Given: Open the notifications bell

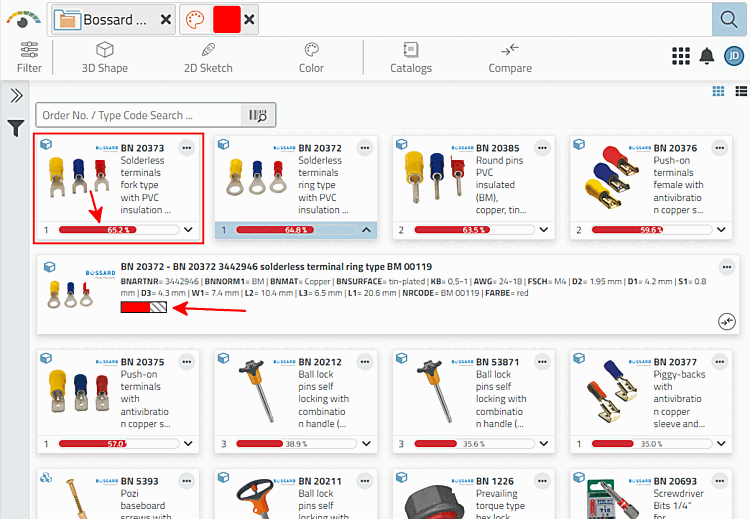Looking at the screenshot, I should click(706, 56).
